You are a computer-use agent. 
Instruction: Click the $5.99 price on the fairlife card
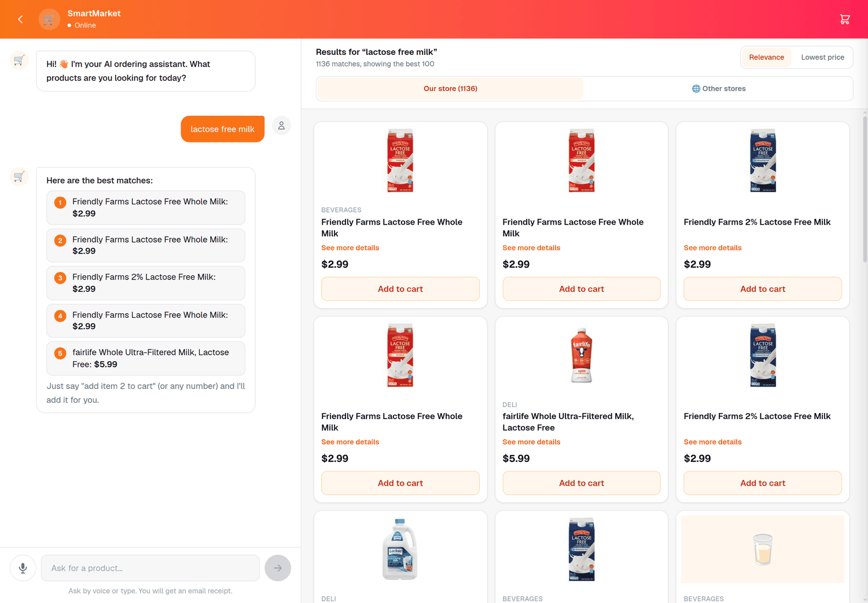[516, 458]
